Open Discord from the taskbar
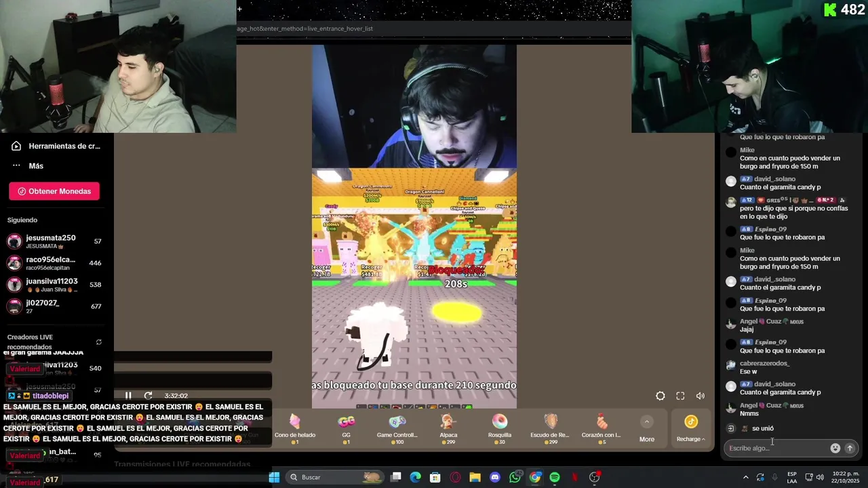 pyautogui.click(x=495, y=477)
